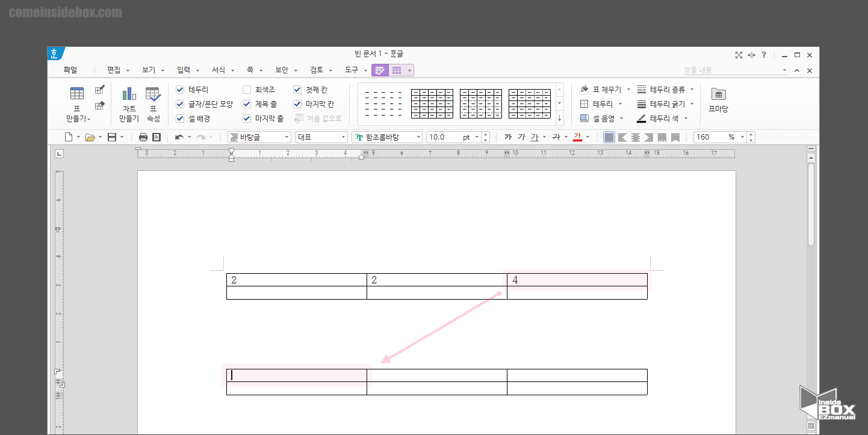Open the 파일 menu
Screen dimensions: 868x435
click(x=70, y=70)
